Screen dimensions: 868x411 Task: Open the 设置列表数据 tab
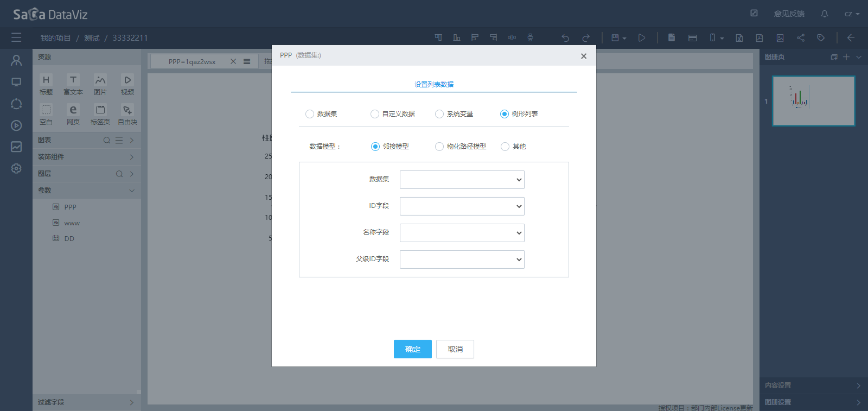point(434,85)
